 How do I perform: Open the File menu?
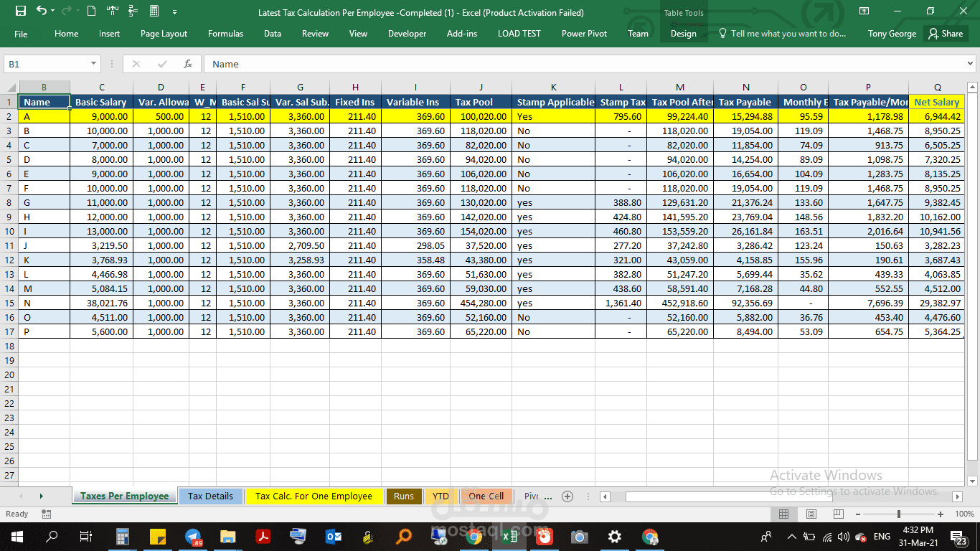coord(21,34)
